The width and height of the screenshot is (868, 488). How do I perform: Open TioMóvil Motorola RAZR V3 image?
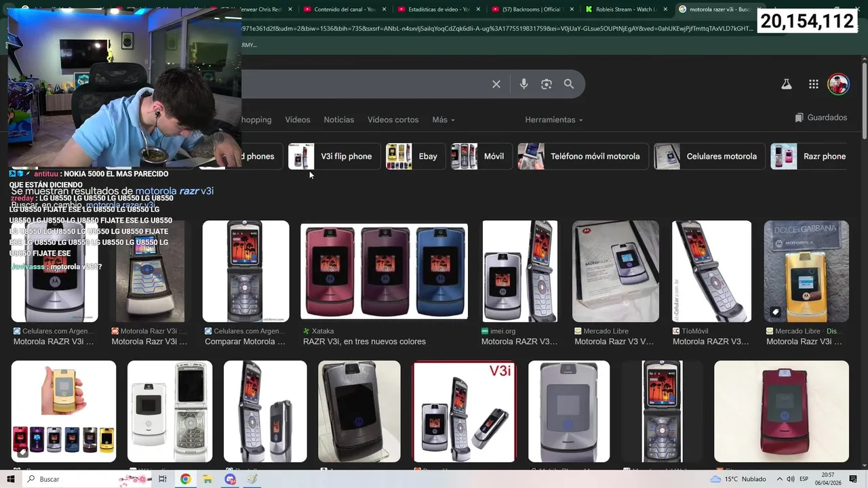point(711,271)
